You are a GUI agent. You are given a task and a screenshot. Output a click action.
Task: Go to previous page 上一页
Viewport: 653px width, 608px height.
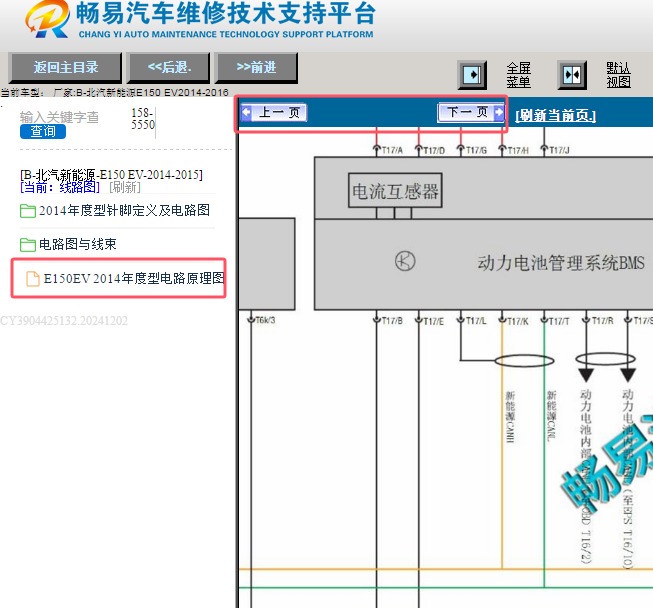[274, 112]
